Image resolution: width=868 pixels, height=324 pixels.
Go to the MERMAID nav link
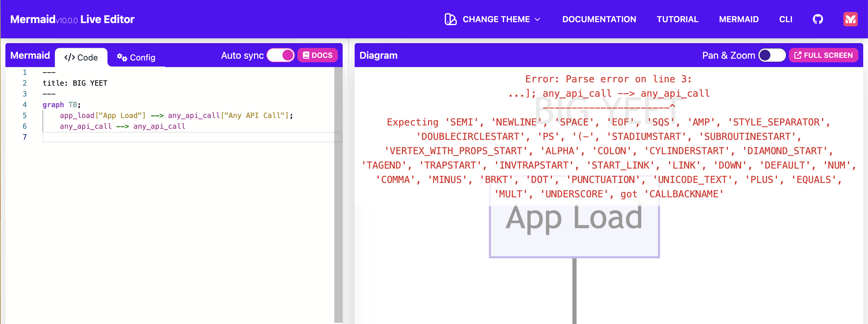click(738, 19)
